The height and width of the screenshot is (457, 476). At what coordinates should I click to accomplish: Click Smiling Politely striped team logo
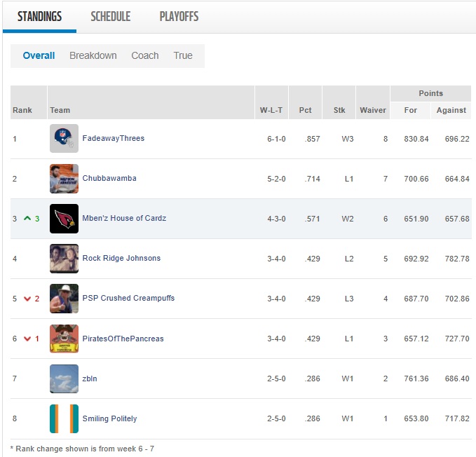pos(64,418)
